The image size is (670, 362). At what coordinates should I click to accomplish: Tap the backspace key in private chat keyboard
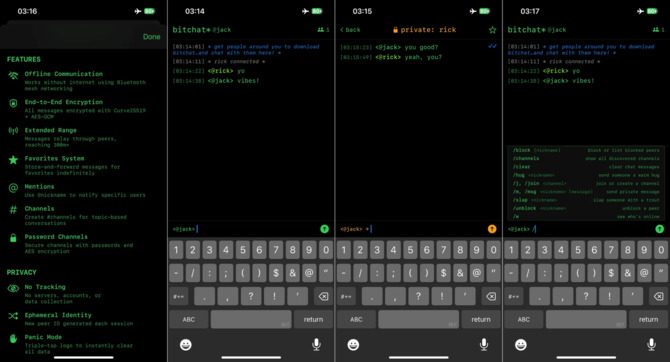click(491, 296)
